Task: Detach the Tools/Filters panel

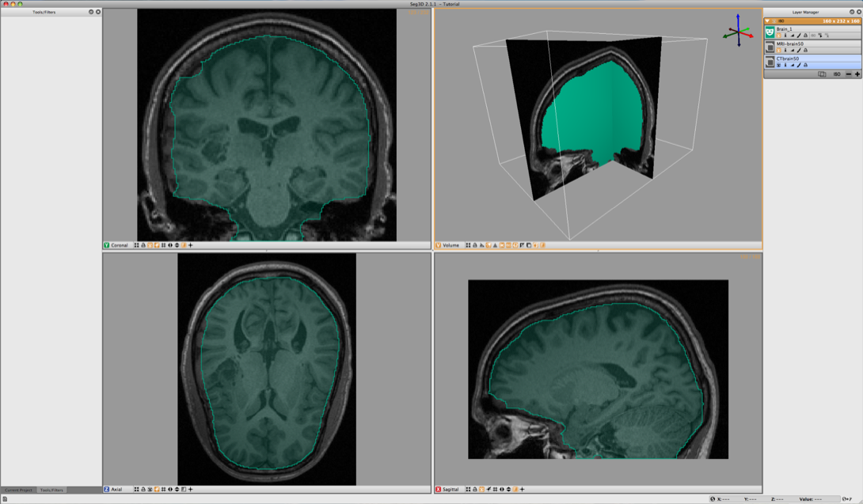Action: [x=91, y=12]
